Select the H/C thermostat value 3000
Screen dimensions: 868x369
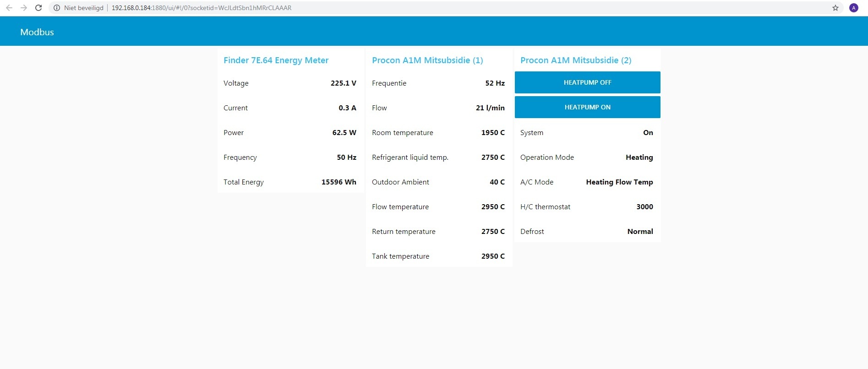tap(644, 206)
